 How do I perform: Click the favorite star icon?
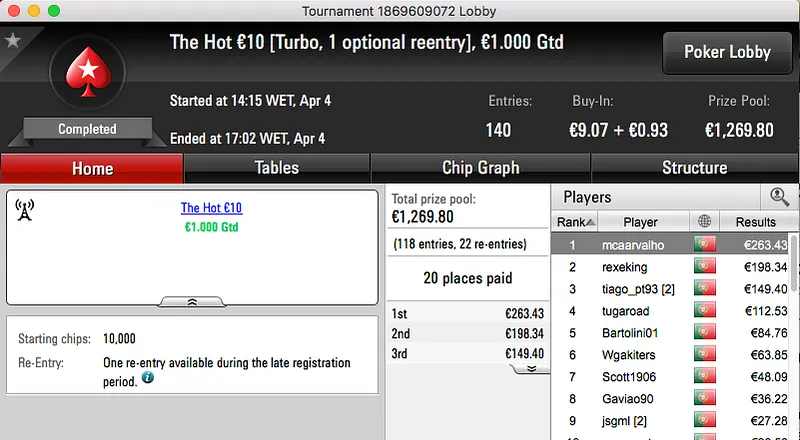13,41
